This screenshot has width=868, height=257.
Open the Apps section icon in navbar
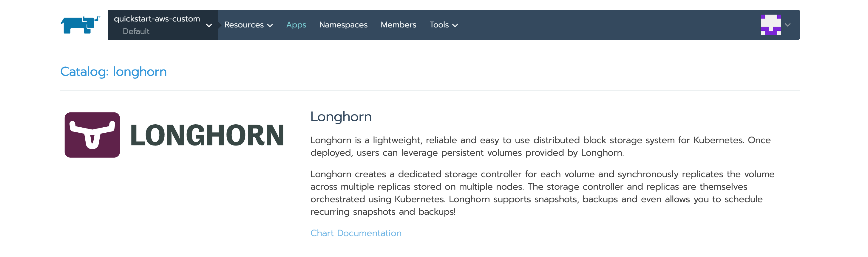pyautogui.click(x=296, y=24)
